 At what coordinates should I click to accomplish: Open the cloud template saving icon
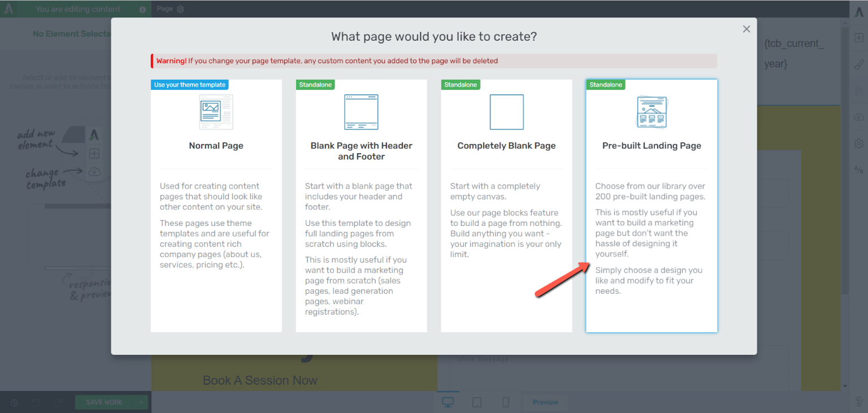coord(859,116)
